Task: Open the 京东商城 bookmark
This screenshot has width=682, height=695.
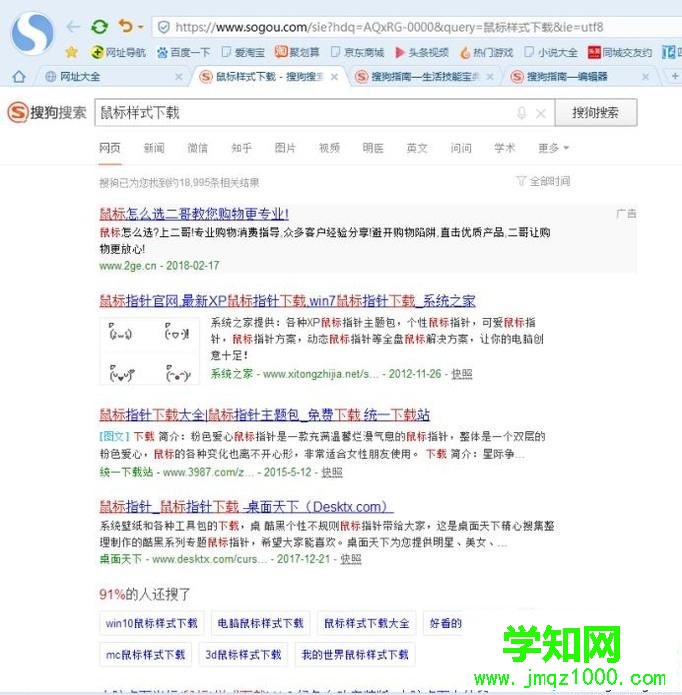Action: coord(358,52)
